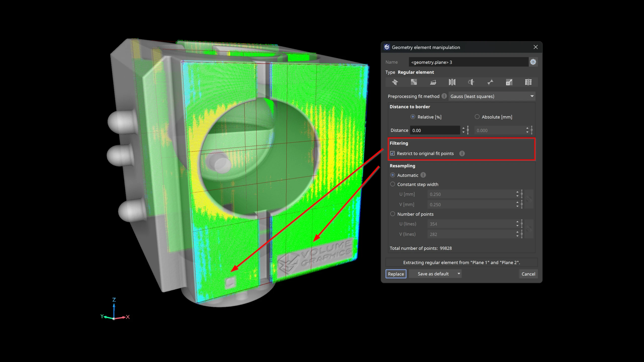Show info for Restrict to original fit points
Viewport: 644px width, 362px height.
pos(462,153)
